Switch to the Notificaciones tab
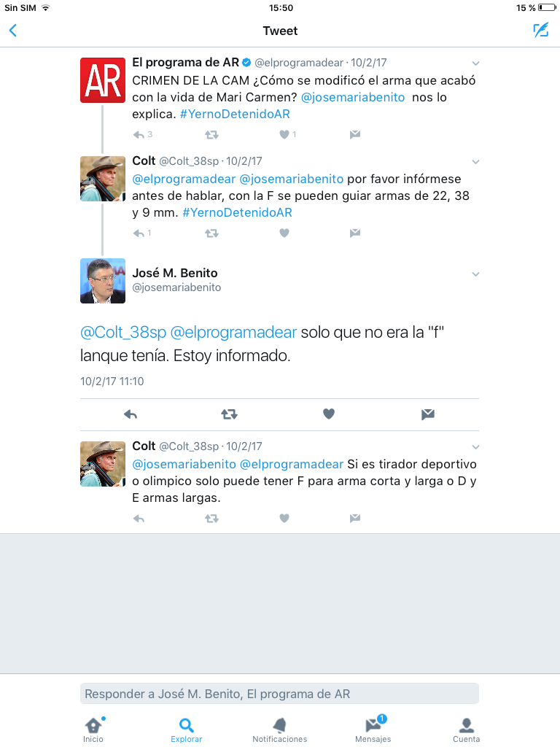 point(279,729)
